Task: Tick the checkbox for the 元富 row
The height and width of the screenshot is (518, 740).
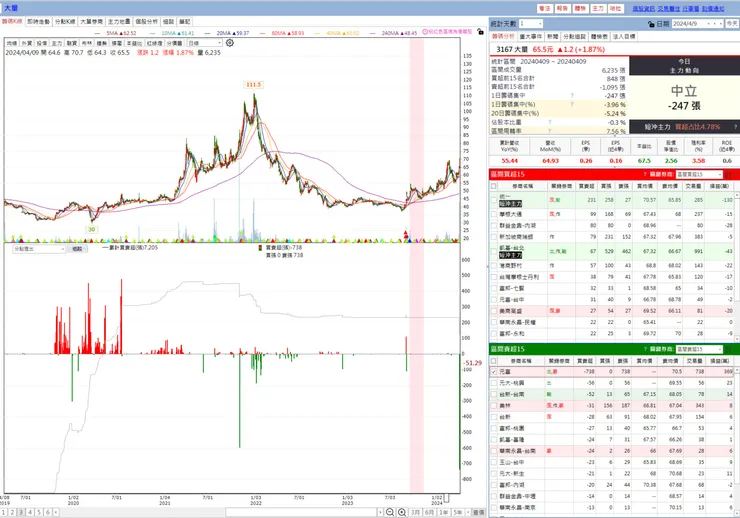Action: pos(494,372)
